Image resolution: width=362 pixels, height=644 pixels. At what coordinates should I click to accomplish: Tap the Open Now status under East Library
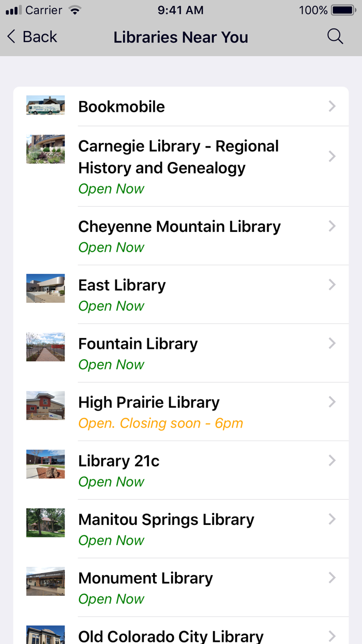click(111, 306)
